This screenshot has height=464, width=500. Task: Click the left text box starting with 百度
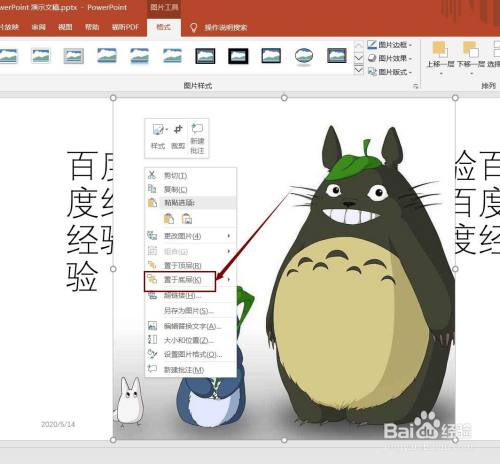pyautogui.click(x=89, y=221)
